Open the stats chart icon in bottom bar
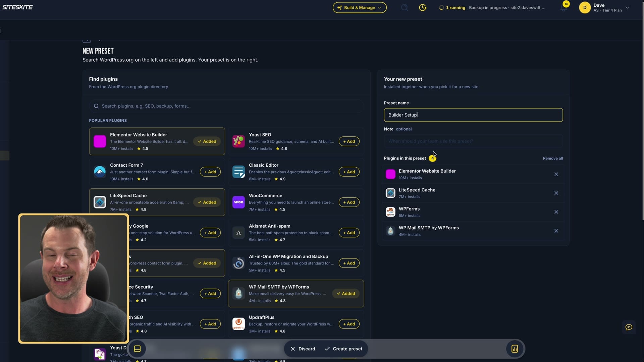The width and height of the screenshot is (644, 362). pos(515,349)
